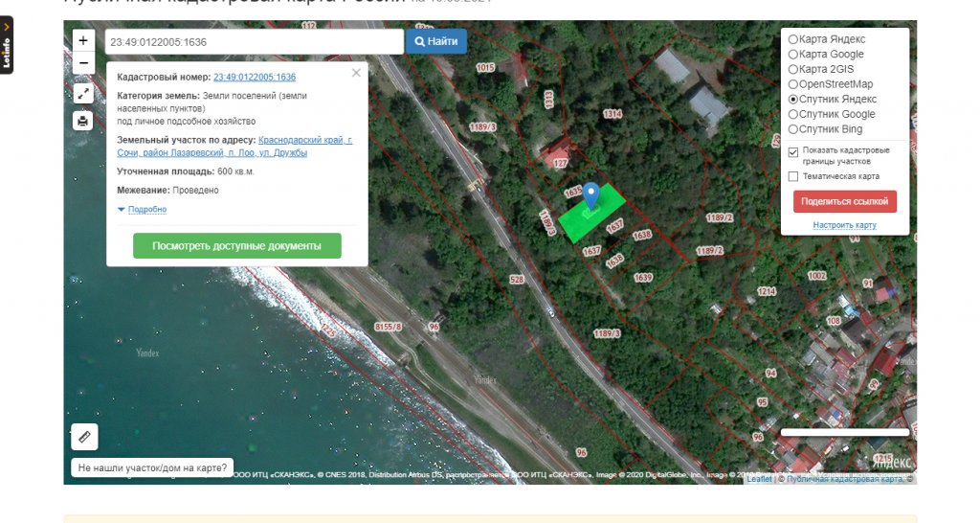Click the cadastral number search field
The width and height of the screenshot is (980, 523).
pyautogui.click(x=254, y=42)
